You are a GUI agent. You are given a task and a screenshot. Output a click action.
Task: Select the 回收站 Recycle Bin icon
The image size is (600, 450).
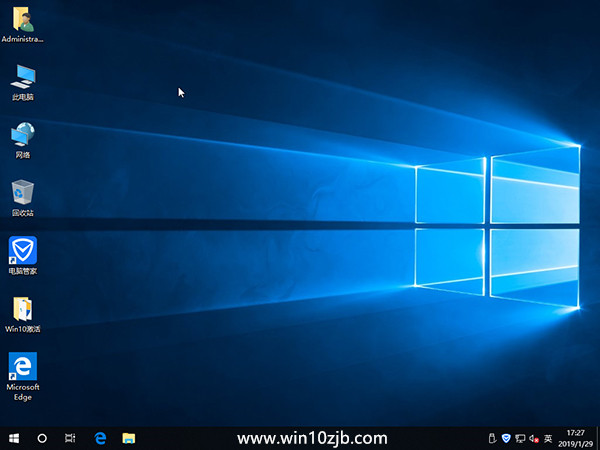pos(23,198)
